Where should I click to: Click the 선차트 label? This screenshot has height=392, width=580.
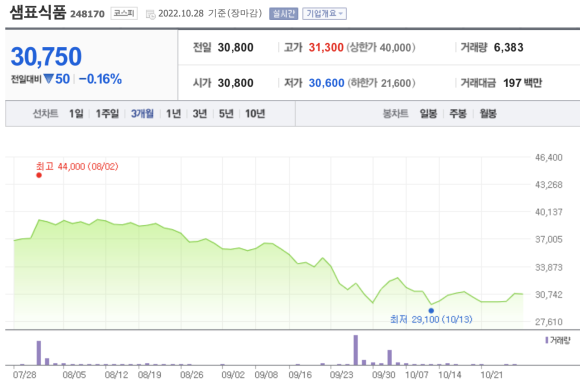[45, 114]
